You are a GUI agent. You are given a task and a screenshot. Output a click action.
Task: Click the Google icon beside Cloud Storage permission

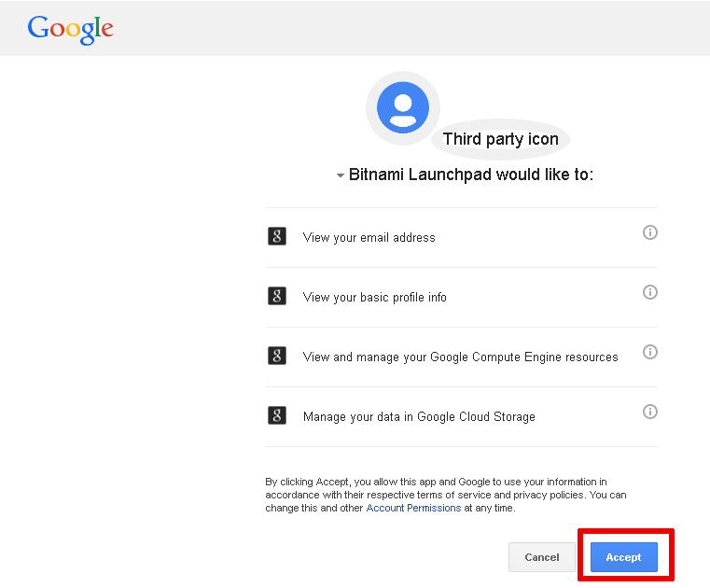[277, 415]
